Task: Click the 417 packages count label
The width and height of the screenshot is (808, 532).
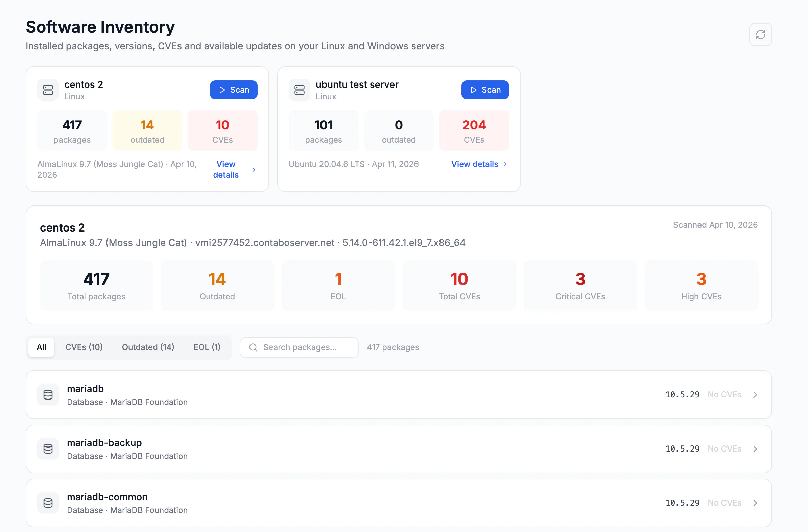Action: point(393,347)
